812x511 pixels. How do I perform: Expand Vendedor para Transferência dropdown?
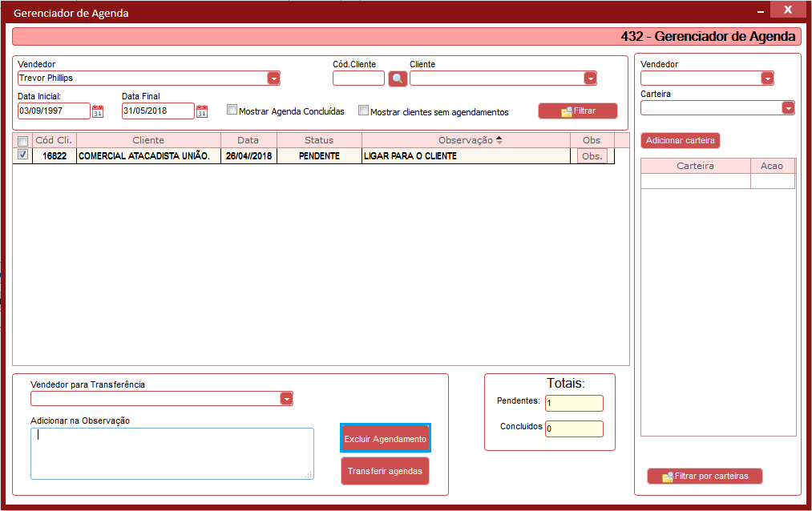pyautogui.click(x=286, y=399)
